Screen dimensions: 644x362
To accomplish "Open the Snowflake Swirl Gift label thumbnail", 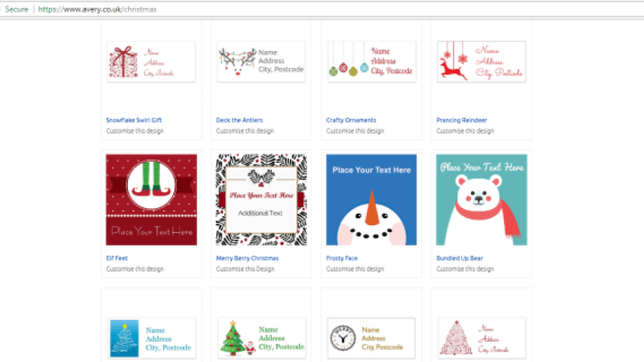I will click(x=151, y=61).
